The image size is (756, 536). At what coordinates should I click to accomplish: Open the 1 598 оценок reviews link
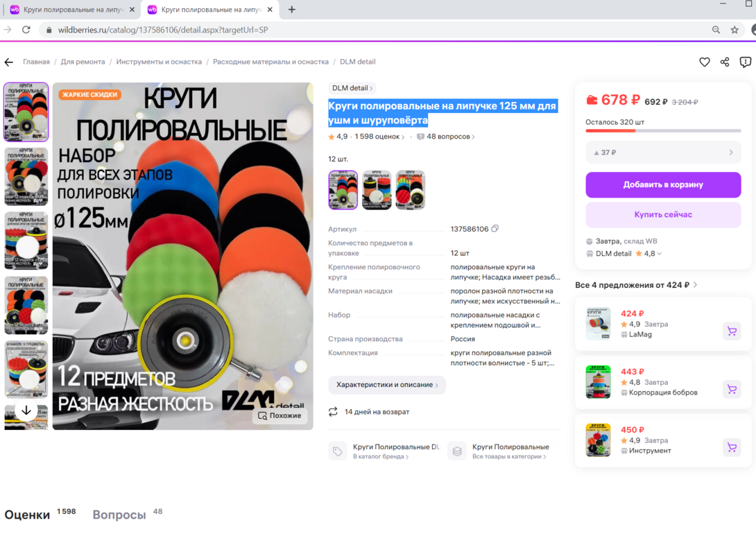coord(379,137)
